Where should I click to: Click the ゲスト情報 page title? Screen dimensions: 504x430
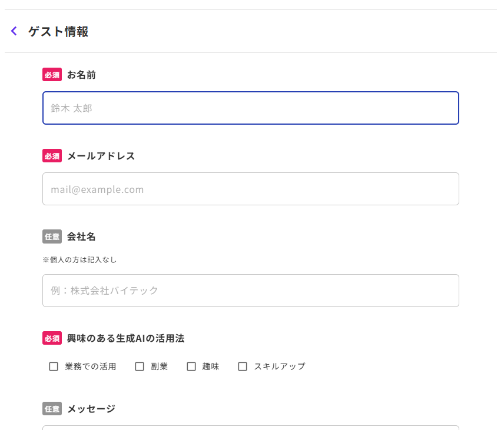coord(58,32)
